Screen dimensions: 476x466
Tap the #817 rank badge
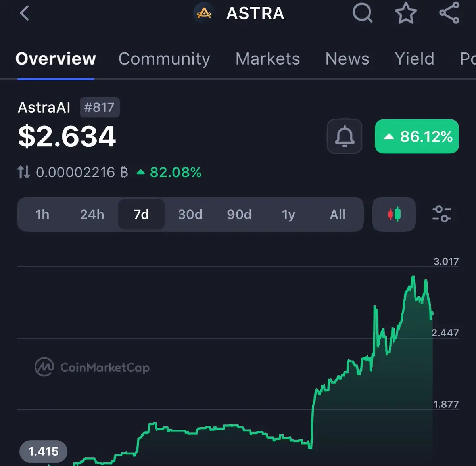coord(100,107)
